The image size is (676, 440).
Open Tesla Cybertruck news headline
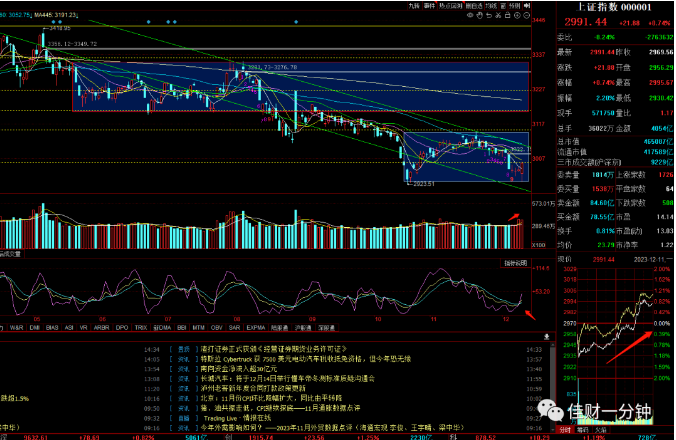click(x=306, y=359)
